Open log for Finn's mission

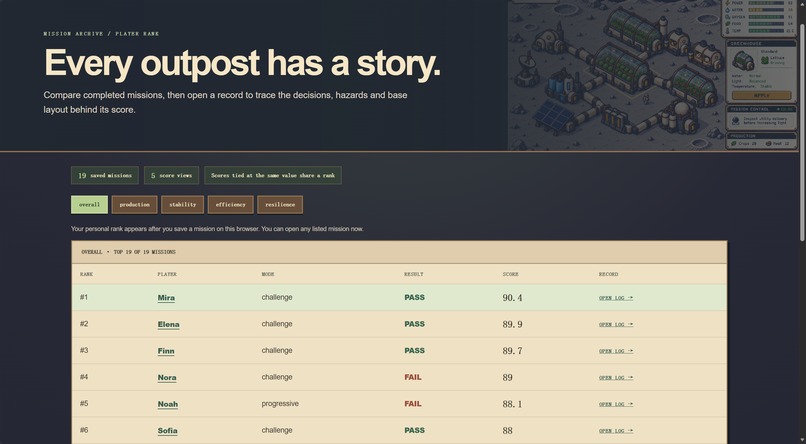coord(616,352)
